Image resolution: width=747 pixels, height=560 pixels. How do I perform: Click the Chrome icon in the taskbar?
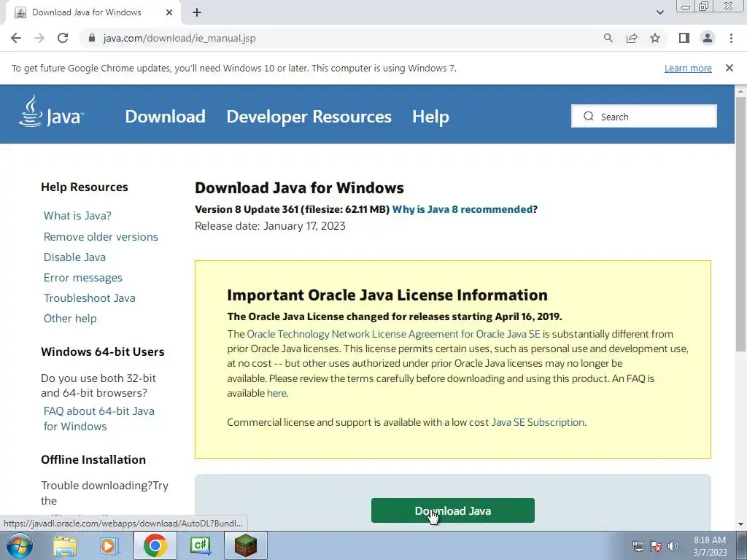155,545
